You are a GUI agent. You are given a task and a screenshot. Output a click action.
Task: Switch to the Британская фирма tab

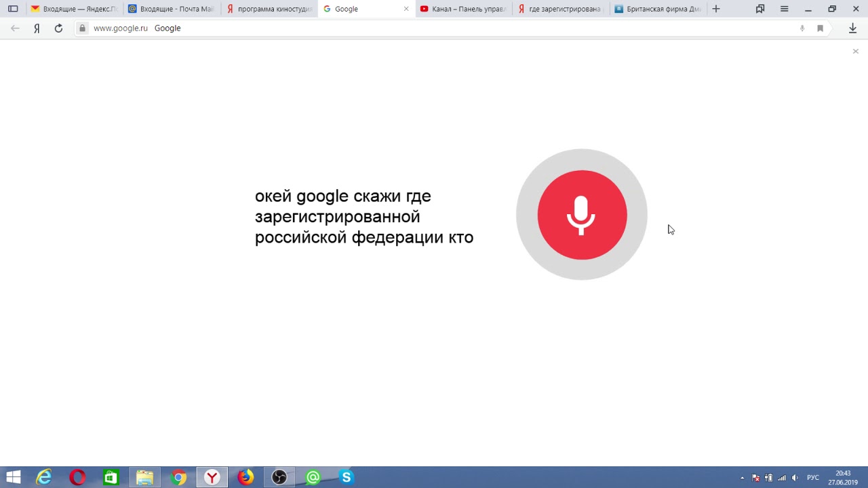(x=658, y=9)
